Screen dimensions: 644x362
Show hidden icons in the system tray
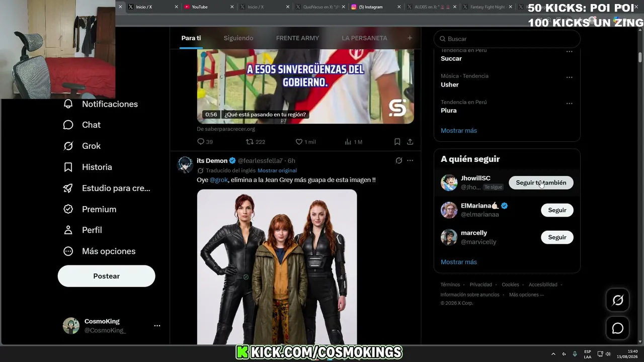(x=553, y=354)
